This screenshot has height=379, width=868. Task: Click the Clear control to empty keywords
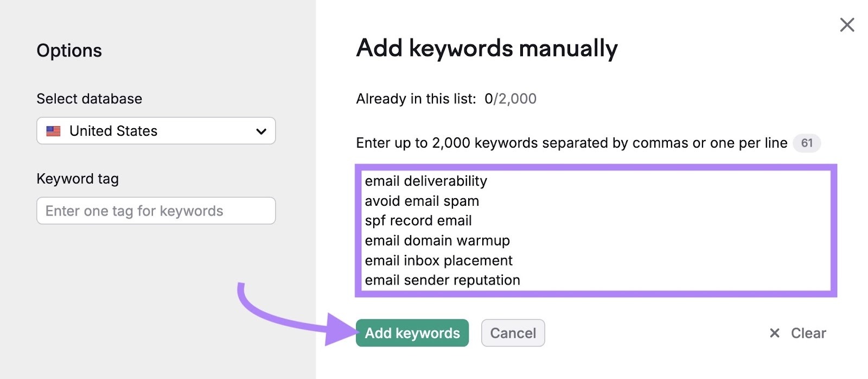tap(808, 333)
